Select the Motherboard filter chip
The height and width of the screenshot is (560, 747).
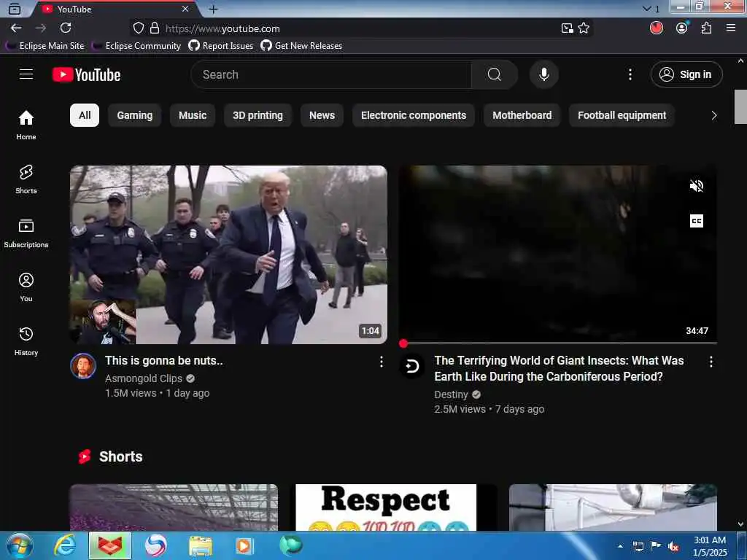(x=522, y=115)
